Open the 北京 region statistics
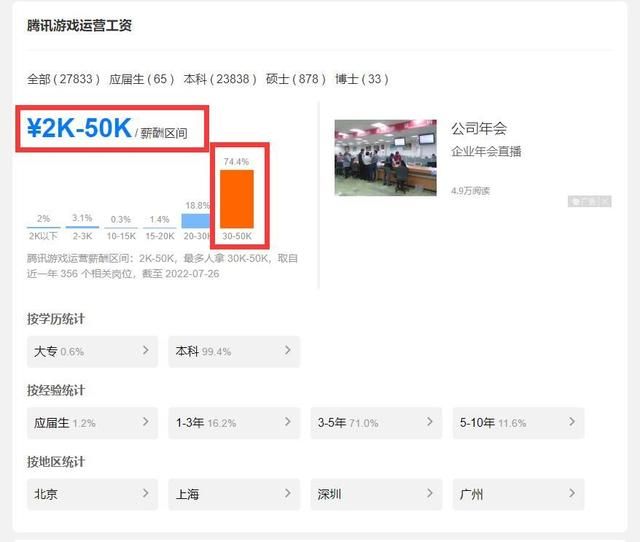 pyautogui.click(x=92, y=494)
